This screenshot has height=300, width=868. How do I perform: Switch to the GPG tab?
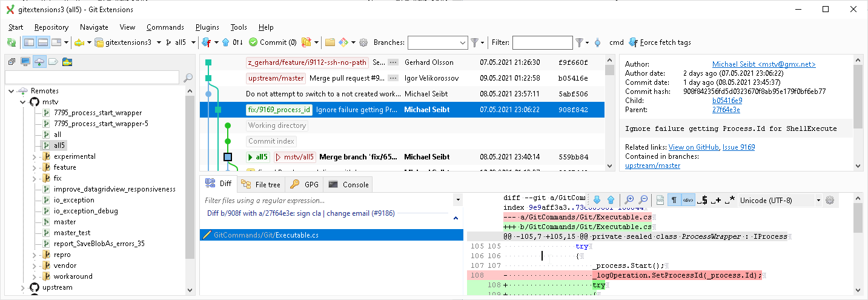tap(305, 184)
